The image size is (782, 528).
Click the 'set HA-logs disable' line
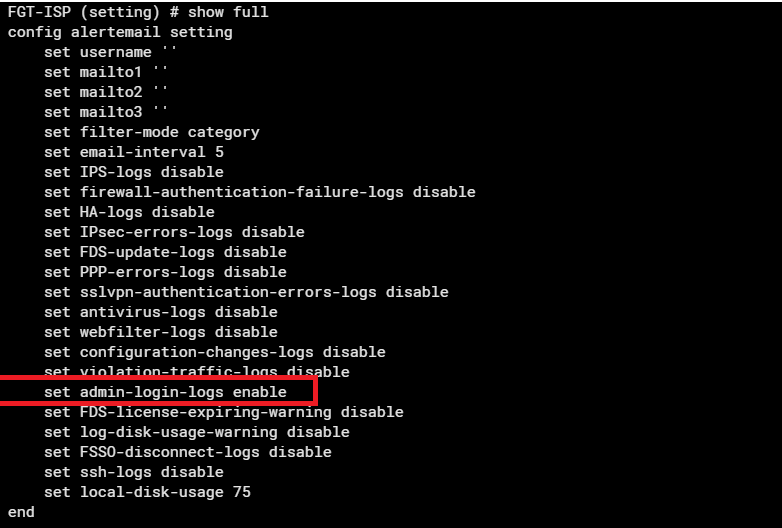pos(129,212)
